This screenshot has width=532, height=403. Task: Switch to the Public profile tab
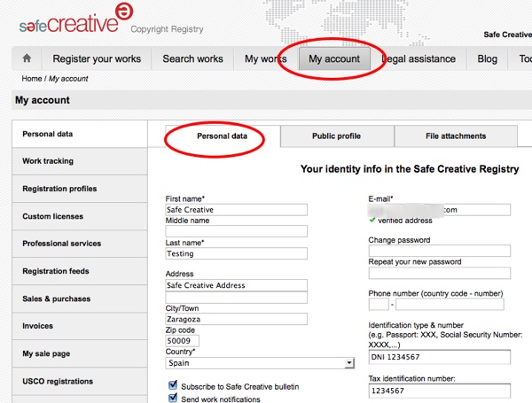click(336, 136)
